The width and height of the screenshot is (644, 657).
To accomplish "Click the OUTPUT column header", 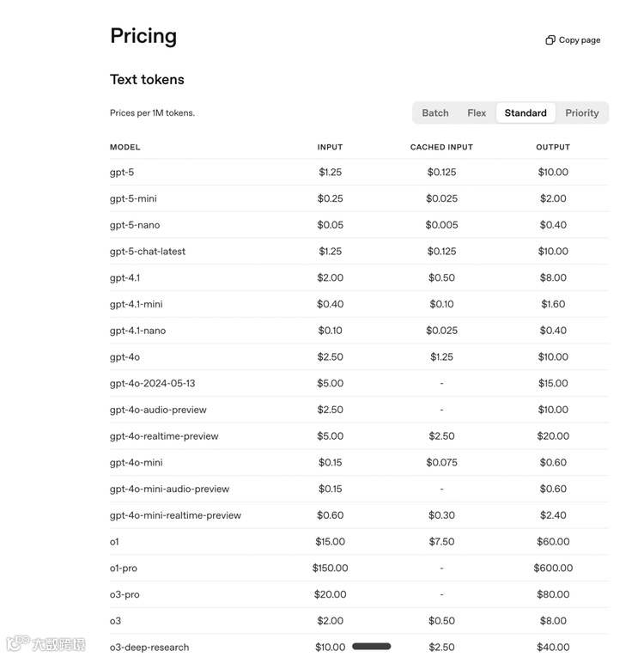I will click(x=553, y=147).
